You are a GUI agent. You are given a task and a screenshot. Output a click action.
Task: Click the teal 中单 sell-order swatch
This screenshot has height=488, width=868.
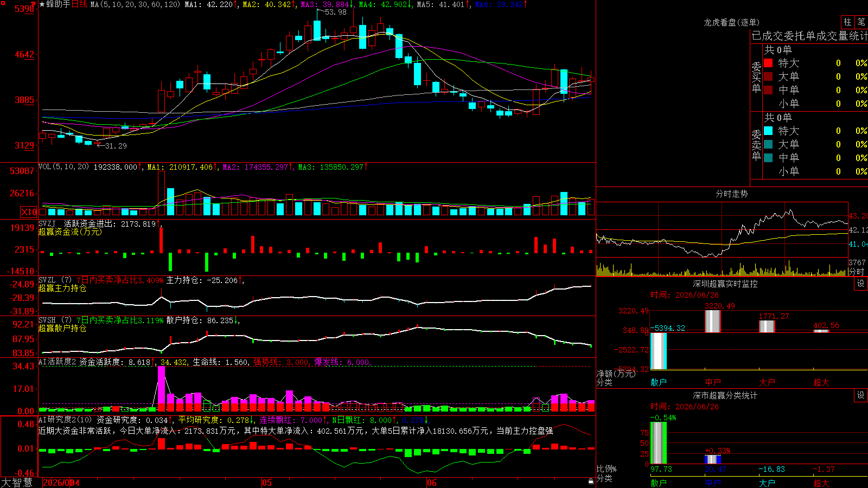(x=768, y=158)
